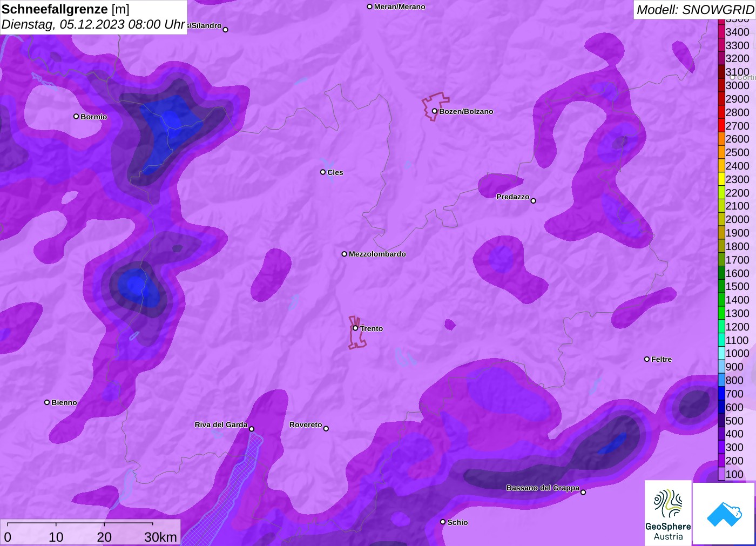The width and height of the screenshot is (756, 546).
Task: Click the 20 mark on scale bar
Action: [x=104, y=537]
